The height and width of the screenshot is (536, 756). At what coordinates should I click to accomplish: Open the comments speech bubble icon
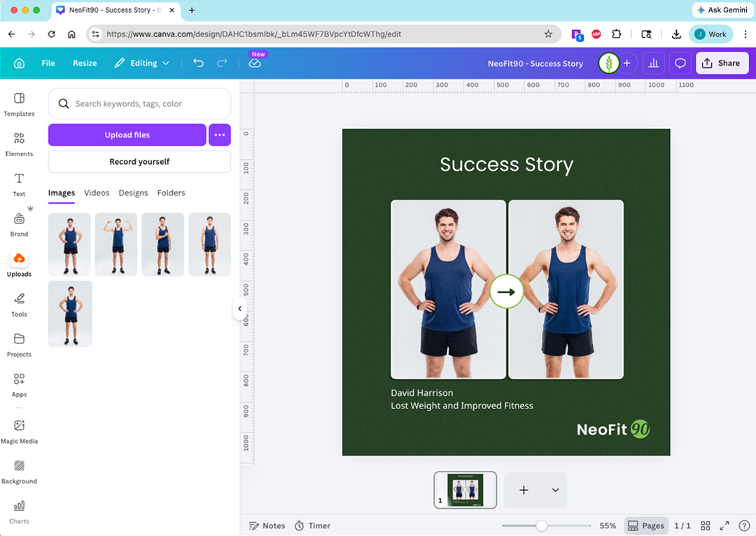click(x=680, y=63)
